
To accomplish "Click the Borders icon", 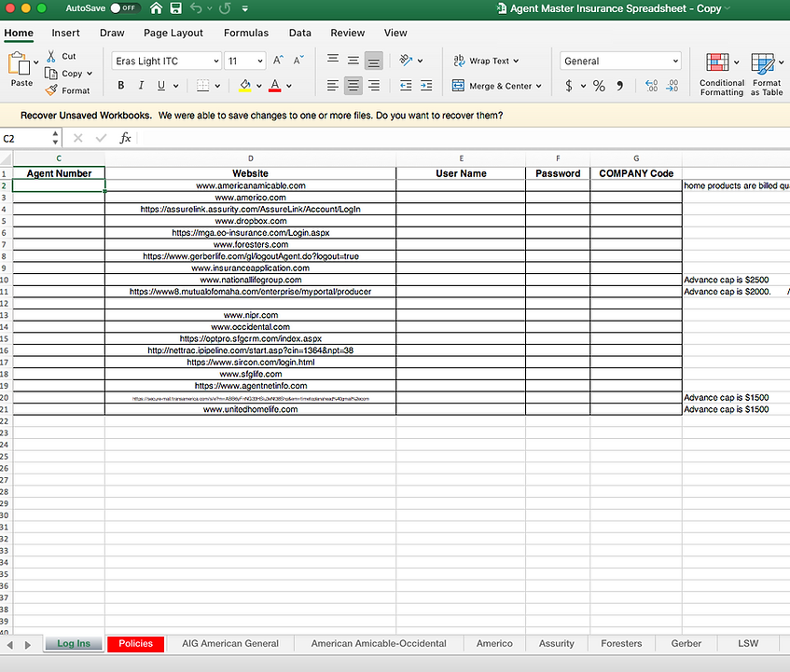I will [203, 86].
